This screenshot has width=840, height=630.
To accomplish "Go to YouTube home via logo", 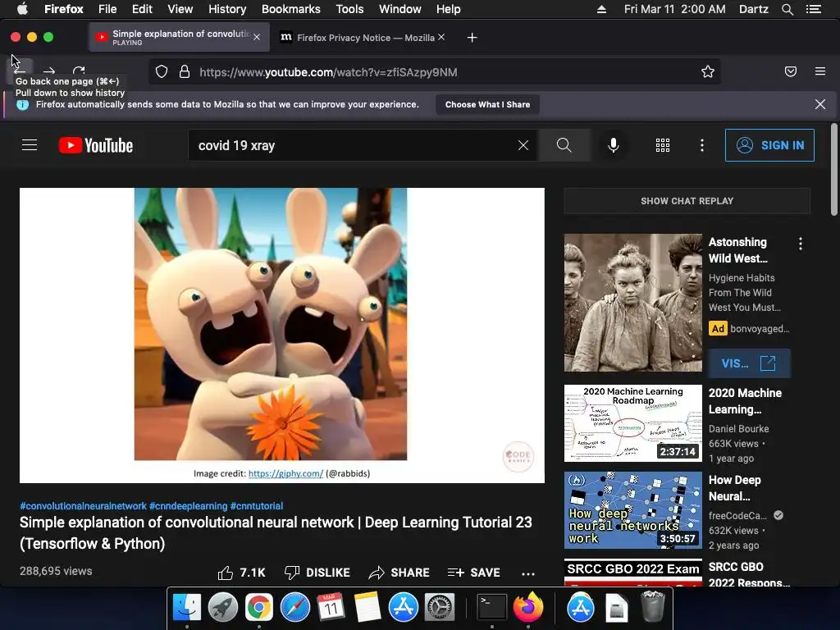I will click(x=96, y=145).
